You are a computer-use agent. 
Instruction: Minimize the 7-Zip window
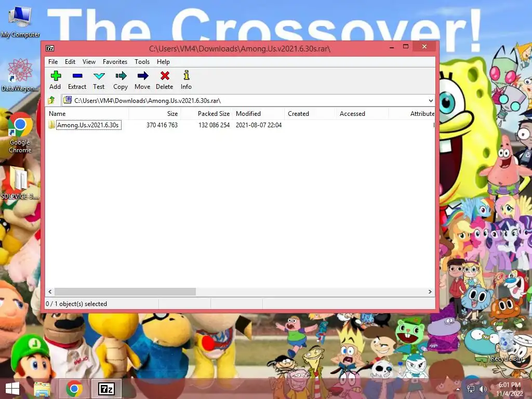click(392, 47)
